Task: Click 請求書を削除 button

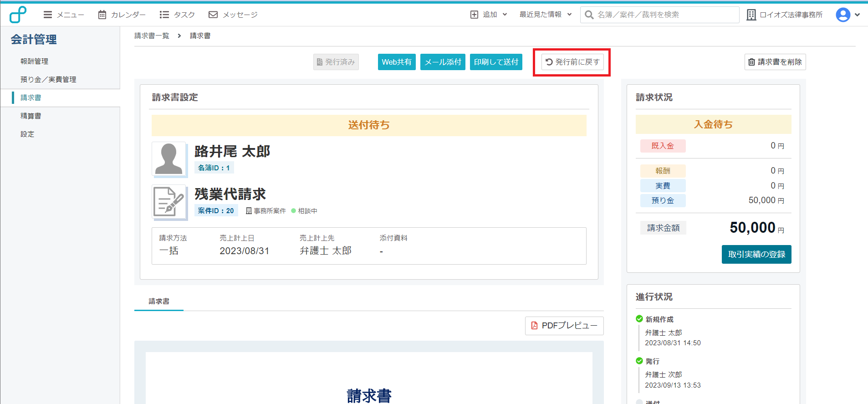Action: click(x=775, y=62)
